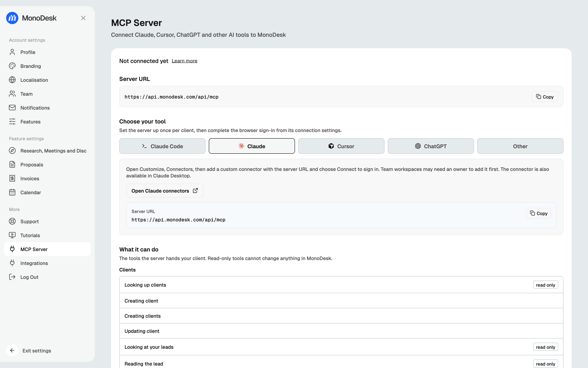Image resolution: width=588 pixels, height=368 pixels.
Task: Click the Reading the lead row
Action: click(x=341, y=362)
